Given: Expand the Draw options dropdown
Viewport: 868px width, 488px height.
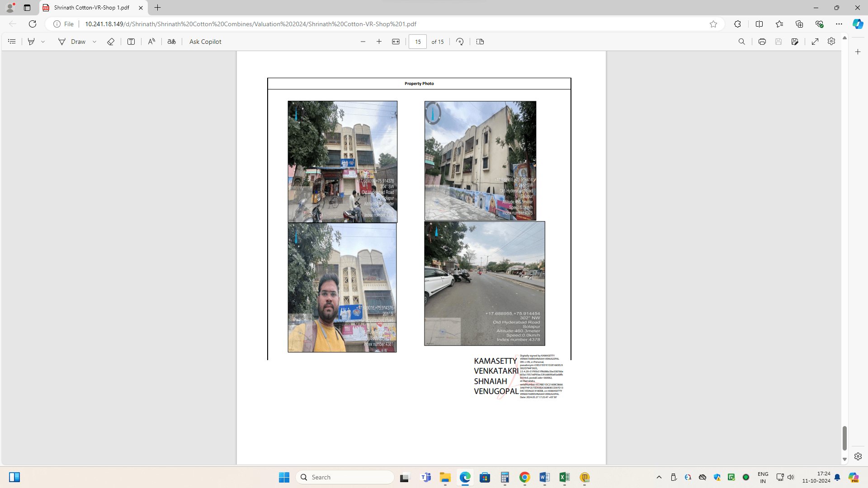Looking at the screenshot, I should click(94, 42).
